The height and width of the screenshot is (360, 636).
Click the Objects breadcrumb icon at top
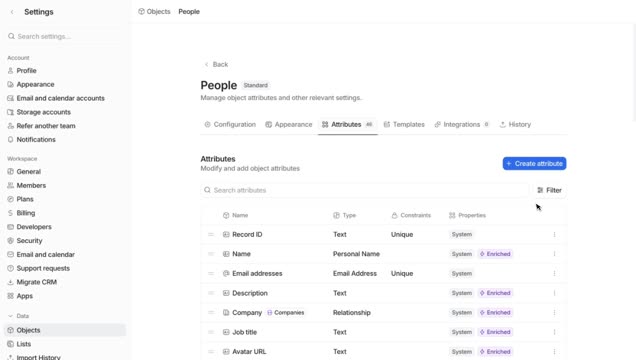(141, 11)
